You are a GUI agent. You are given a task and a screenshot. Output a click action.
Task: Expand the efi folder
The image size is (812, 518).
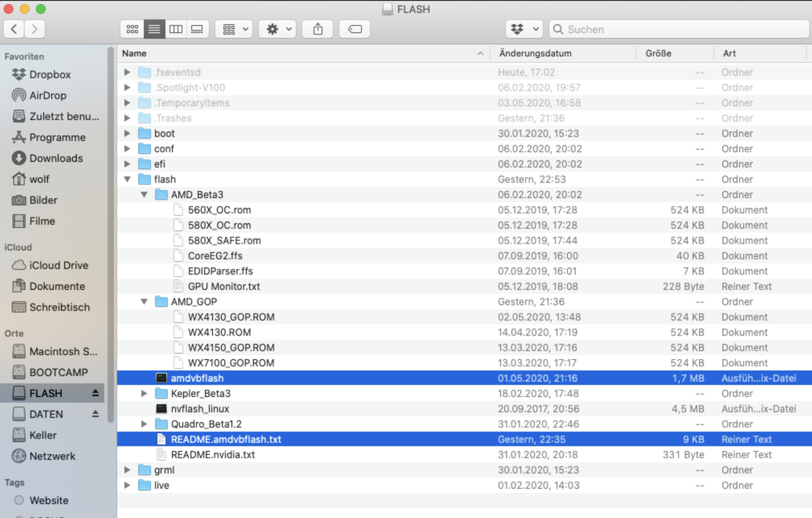127,164
